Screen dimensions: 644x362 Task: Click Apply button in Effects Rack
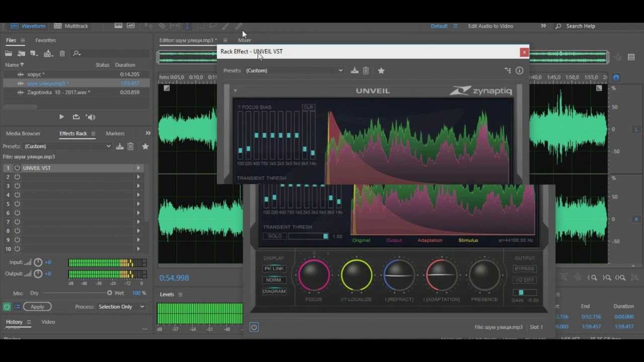point(37,307)
